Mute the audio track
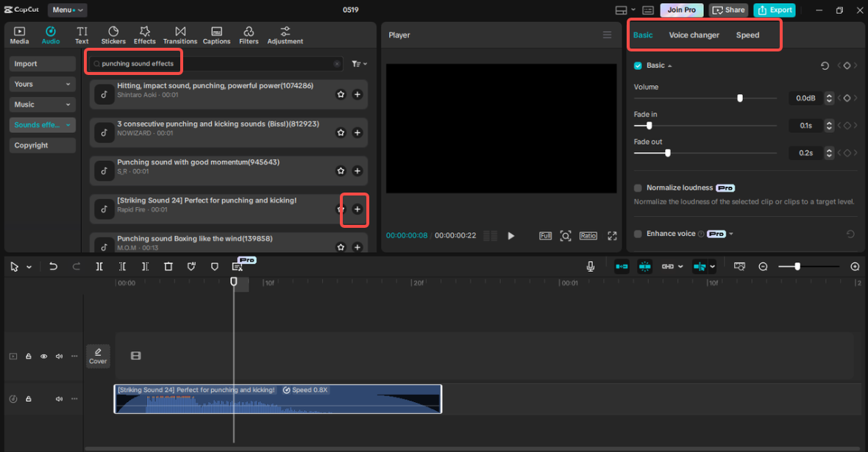Viewport: 868px width, 452px height. (59, 398)
